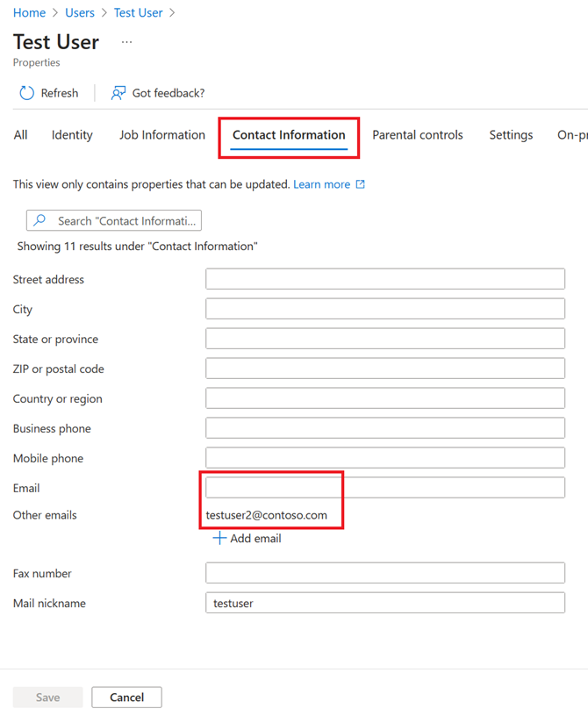Open the Learn more link
The height and width of the screenshot is (716, 588).
[x=321, y=184]
